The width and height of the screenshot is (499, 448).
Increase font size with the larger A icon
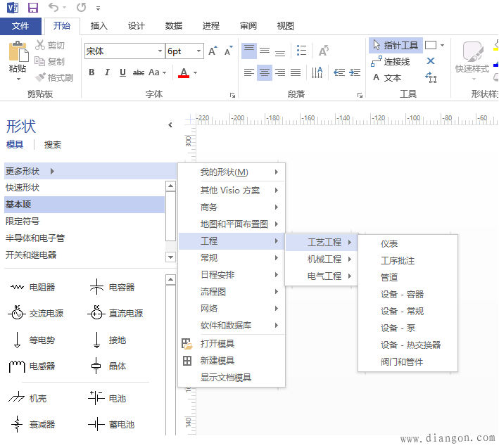[x=213, y=51]
